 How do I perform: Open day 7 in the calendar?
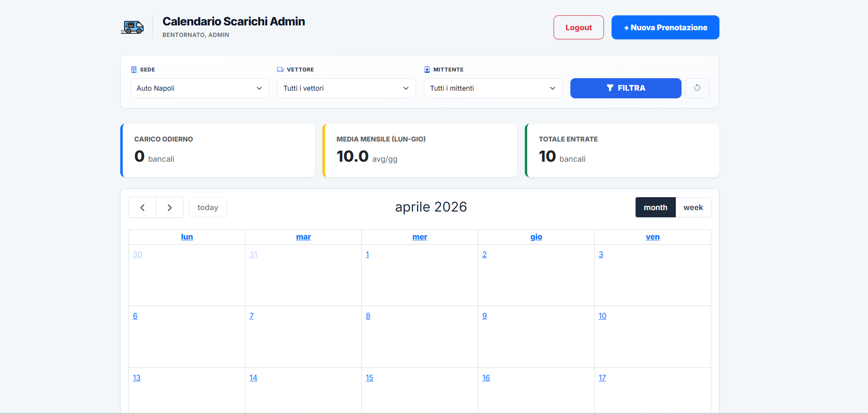click(252, 316)
